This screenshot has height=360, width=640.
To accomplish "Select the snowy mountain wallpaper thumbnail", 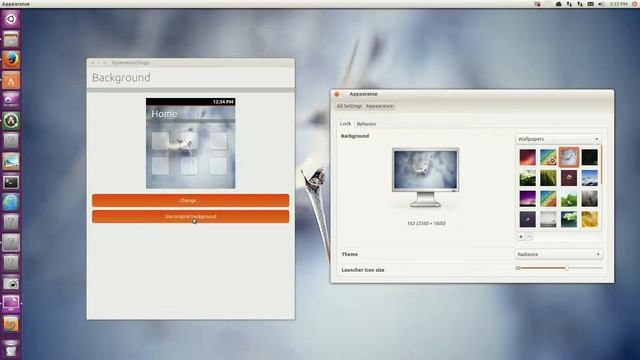I will click(589, 178).
